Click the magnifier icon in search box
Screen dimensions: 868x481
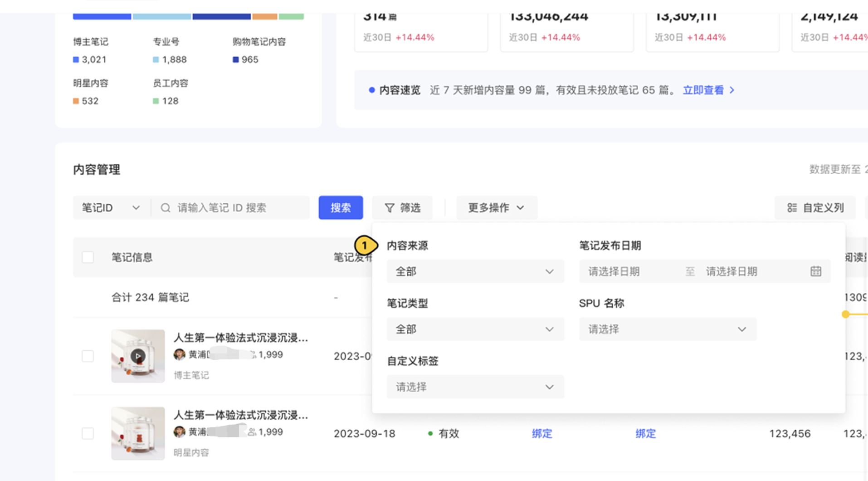pyautogui.click(x=166, y=208)
